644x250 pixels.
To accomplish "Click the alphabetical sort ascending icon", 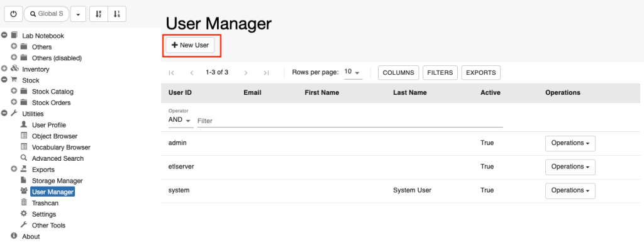I will point(99,14).
